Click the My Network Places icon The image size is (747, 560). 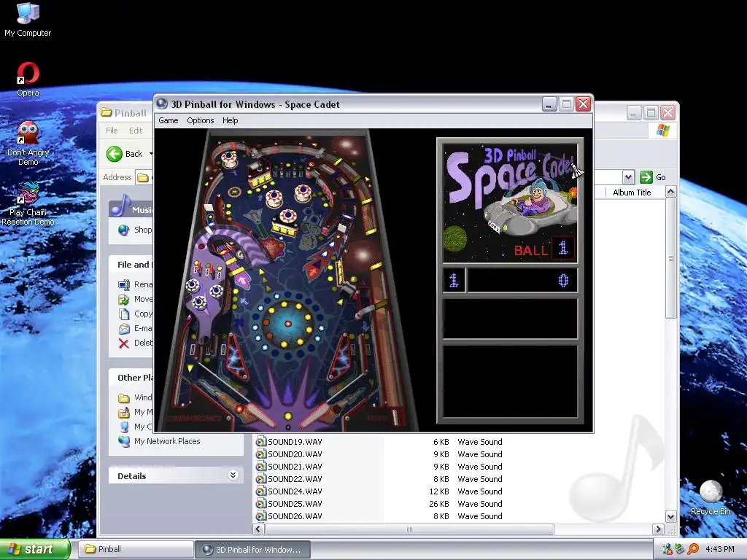pos(124,441)
